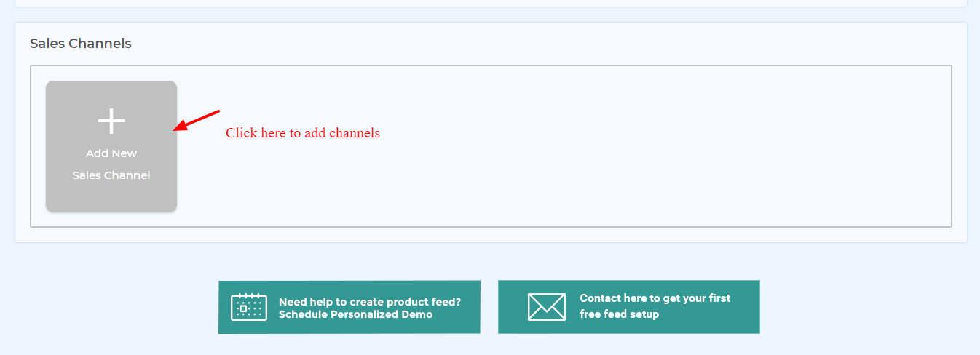This screenshot has height=355, width=980.
Task: Click the gray tile area below the 'Sales Channel' label
Action: click(x=111, y=196)
